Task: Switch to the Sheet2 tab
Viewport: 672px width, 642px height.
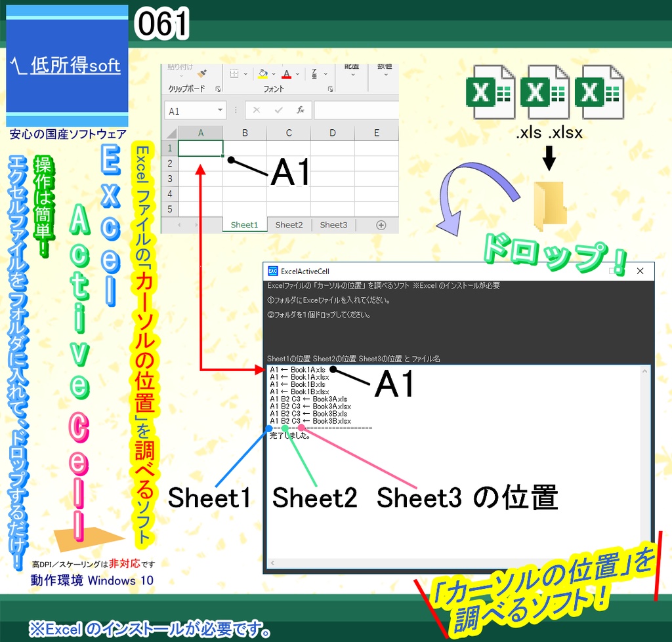Action: click(x=289, y=225)
